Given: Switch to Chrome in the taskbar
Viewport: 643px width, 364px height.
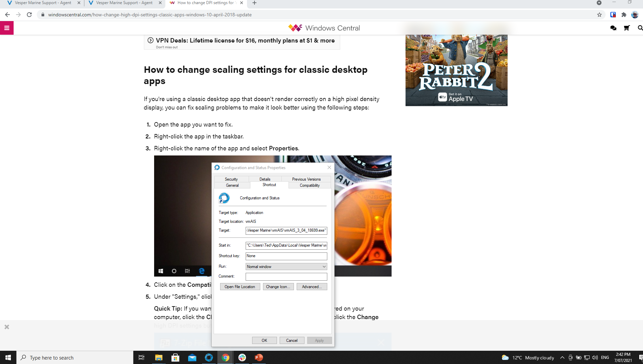Looking at the screenshot, I should 225,358.
